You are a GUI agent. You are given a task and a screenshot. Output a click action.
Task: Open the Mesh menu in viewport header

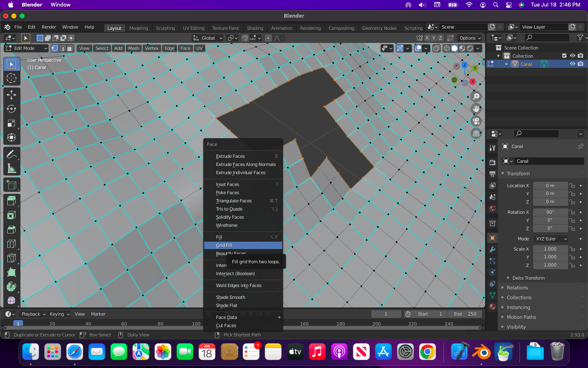(x=134, y=48)
